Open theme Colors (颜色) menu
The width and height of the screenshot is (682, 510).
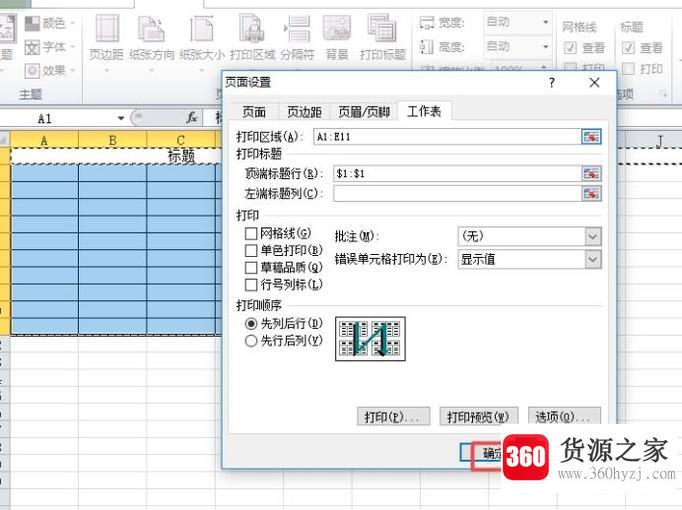[x=49, y=23]
